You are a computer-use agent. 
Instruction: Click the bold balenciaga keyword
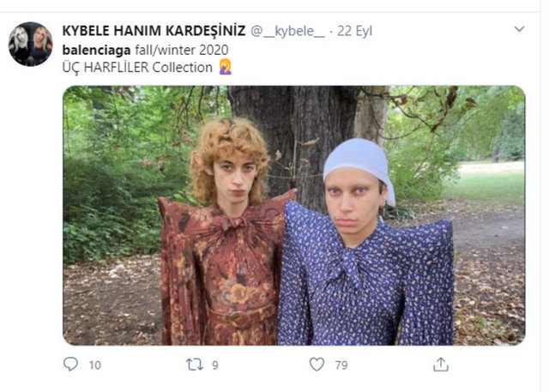pos(96,50)
